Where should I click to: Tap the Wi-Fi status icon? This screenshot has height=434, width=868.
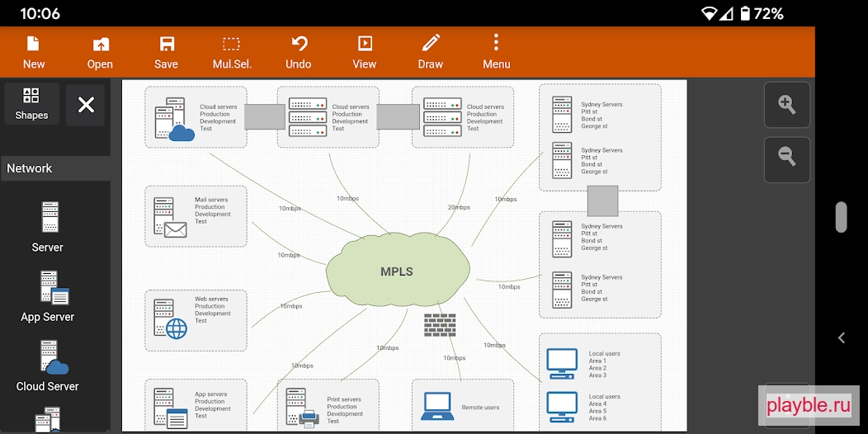coord(709,13)
